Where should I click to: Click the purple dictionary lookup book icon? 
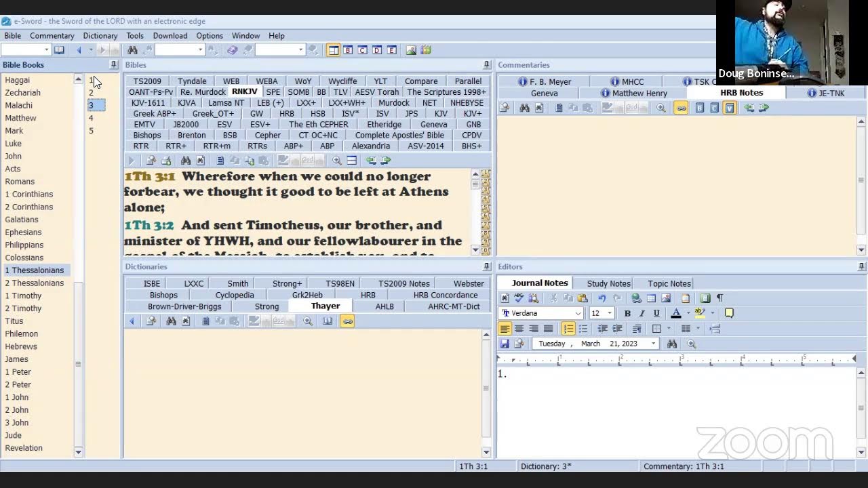232,50
